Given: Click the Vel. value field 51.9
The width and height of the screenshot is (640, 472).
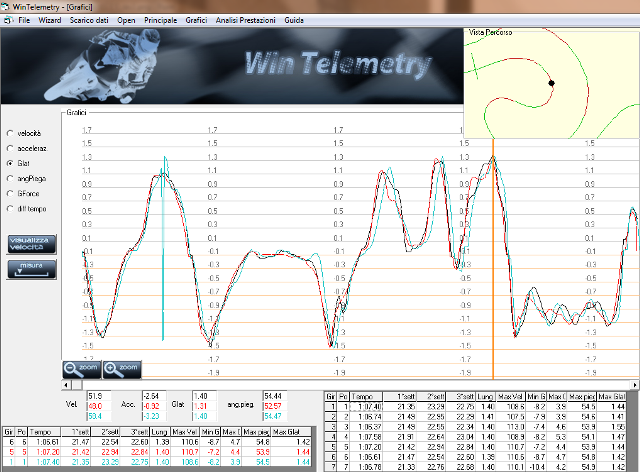Looking at the screenshot, I should [x=98, y=396].
